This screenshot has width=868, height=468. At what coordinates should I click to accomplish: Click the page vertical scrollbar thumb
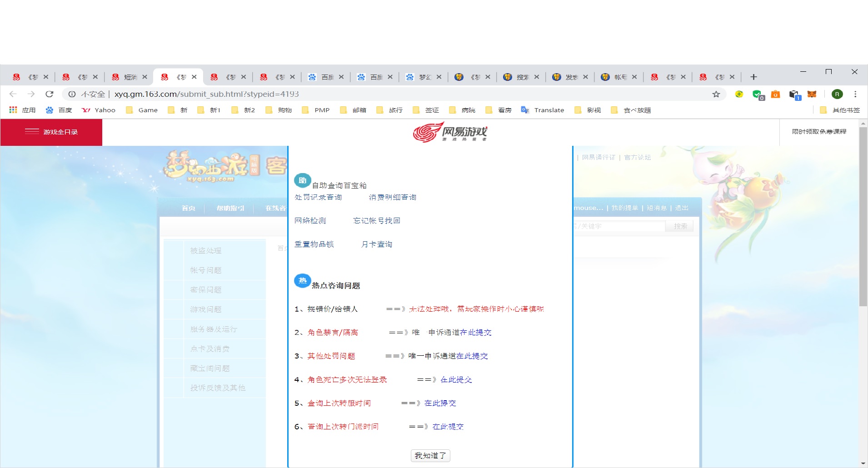863,217
